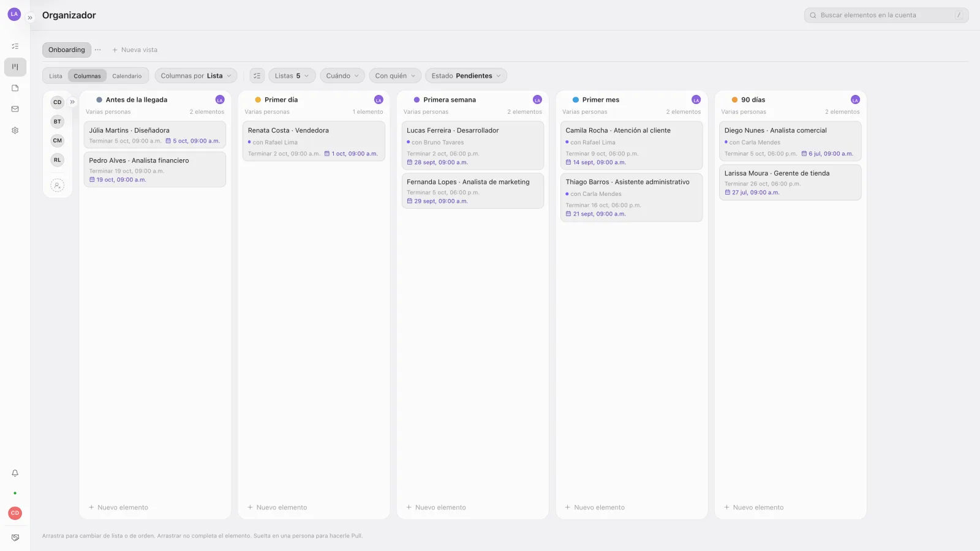Image resolution: width=980 pixels, height=551 pixels.
Task: Create a view with Nueva vista
Action: [135, 50]
